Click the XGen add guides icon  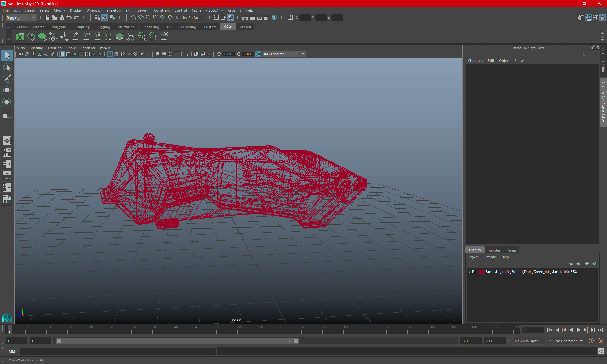[75, 37]
